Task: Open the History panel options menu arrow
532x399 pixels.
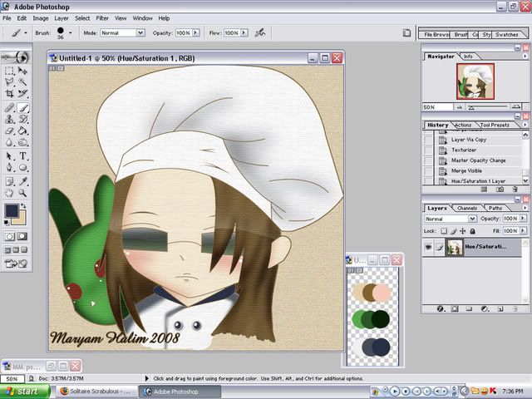Action: coord(525,125)
